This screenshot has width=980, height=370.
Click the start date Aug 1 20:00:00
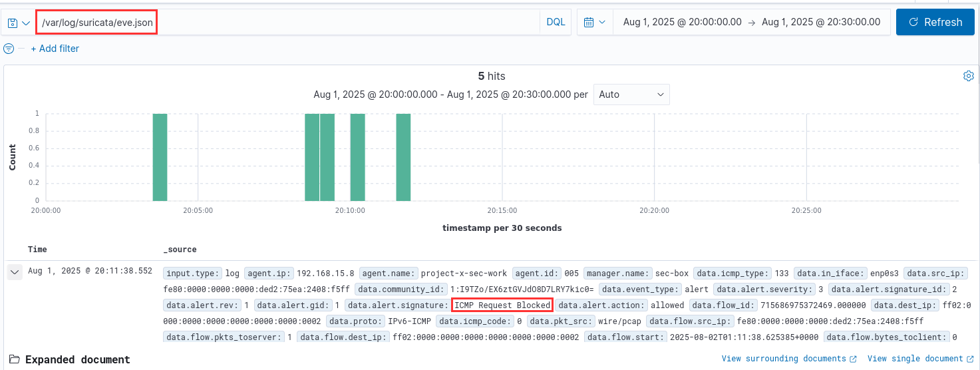(x=682, y=22)
